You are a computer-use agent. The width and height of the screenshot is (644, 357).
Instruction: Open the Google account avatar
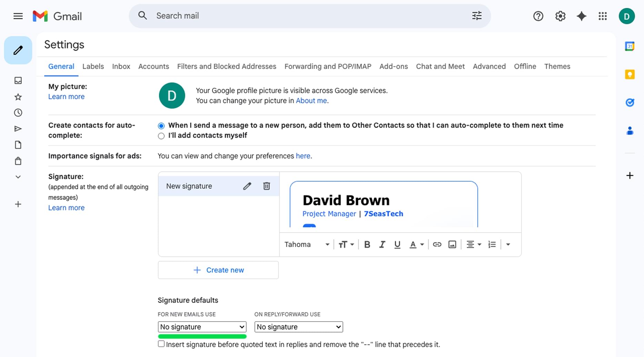click(627, 16)
